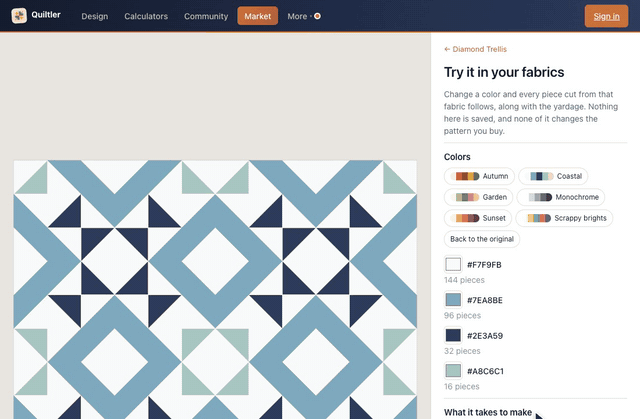This screenshot has width=640, height=419.
Task: Open the #A8C6C1 color swatch
Action: pyautogui.click(x=453, y=371)
